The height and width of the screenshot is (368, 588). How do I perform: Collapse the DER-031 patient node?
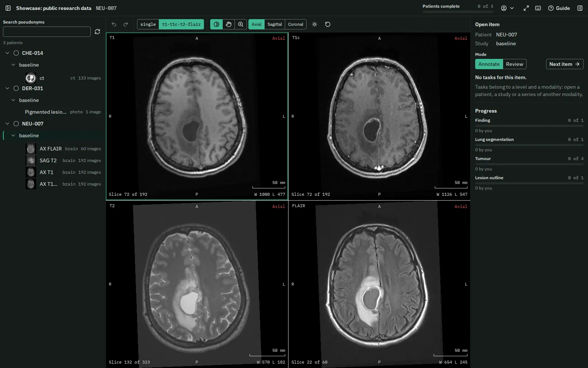point(7,88)
